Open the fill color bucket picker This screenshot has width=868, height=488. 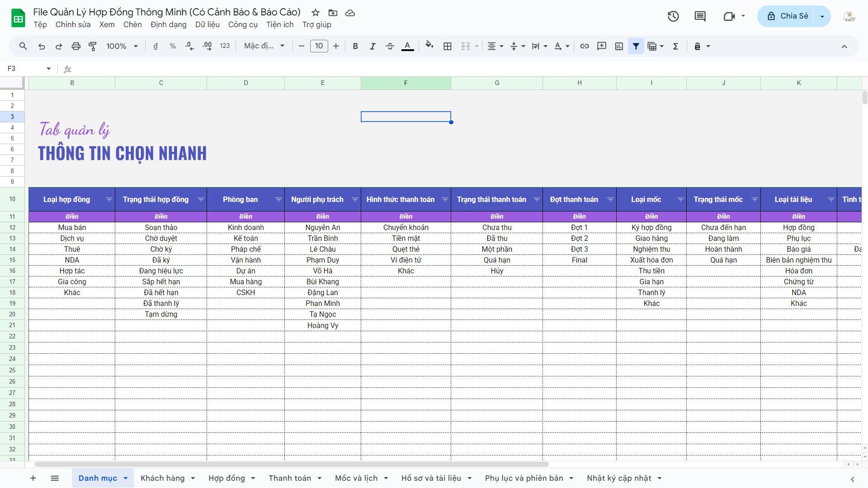pyautogui.click(x=429, y=45)
